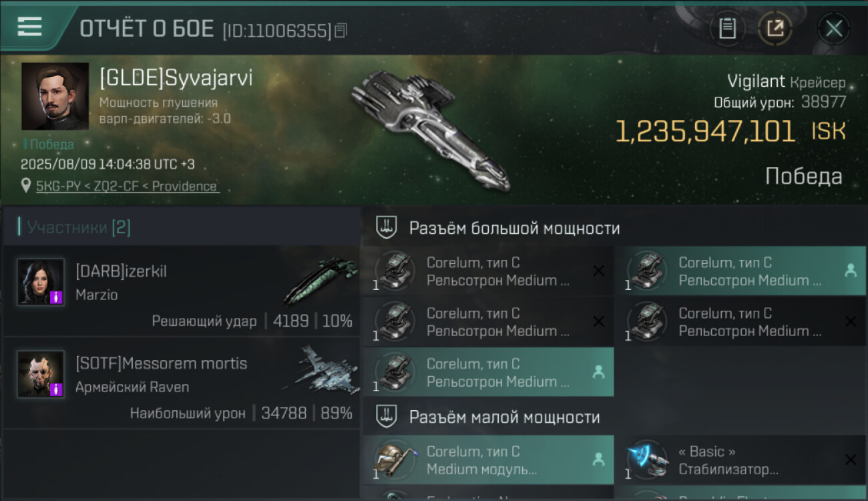Open Syvajarvi pilot portrait
This screenshot has height=501, width=868.
tap(55, 96)
